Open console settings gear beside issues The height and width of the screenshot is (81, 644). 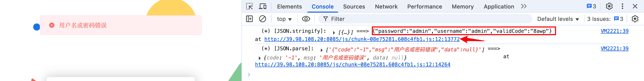pyautogui.click(x=635, y=19)
